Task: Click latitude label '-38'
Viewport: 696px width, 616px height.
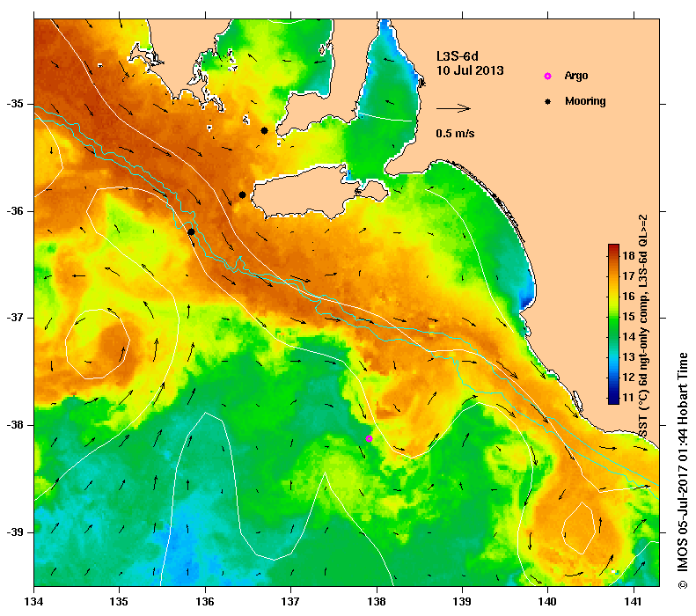Action: 15,425
